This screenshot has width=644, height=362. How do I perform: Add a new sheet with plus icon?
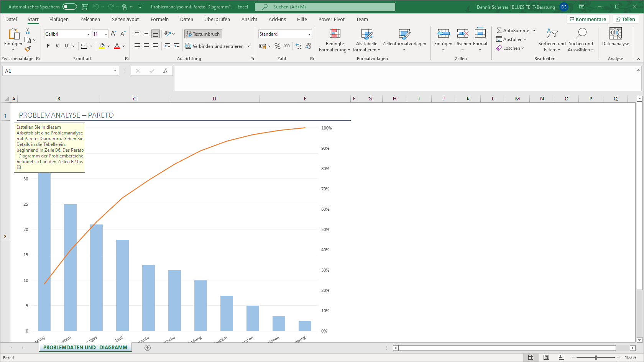tap(148, 348)
